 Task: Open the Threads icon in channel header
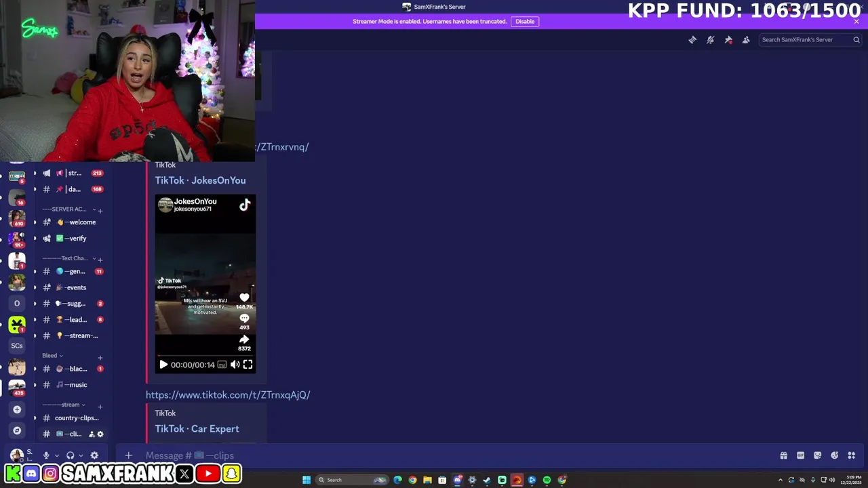pyautogui.click(x=692, y=40)
